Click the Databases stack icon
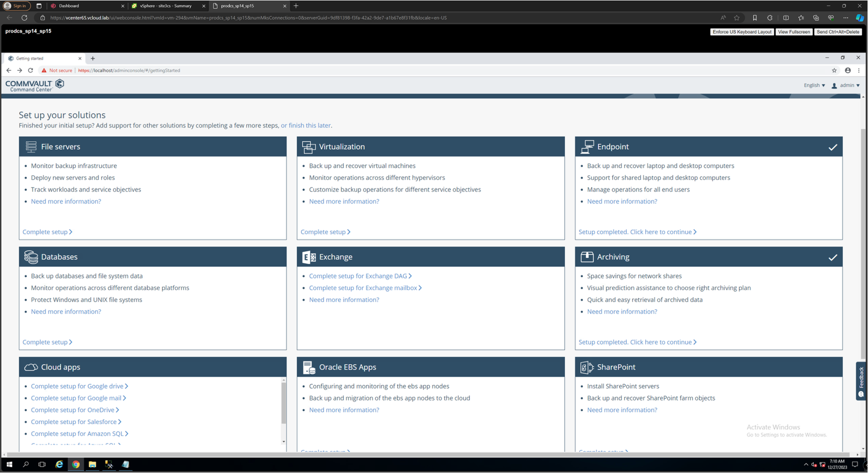This screenshot has height=473, width=868. click(x=31, y=257)
